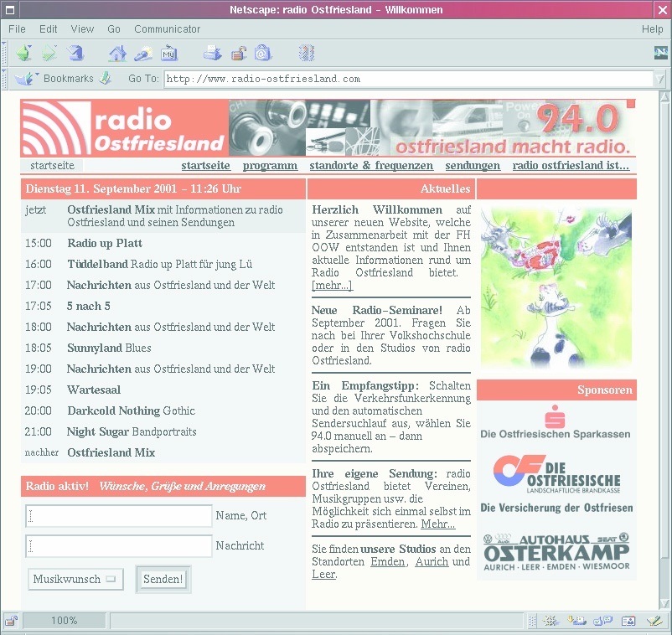This screenshot has height=635, width=672.
Task: Open the Musikwunsch dropdown
Action: click(x=76, y=579)
